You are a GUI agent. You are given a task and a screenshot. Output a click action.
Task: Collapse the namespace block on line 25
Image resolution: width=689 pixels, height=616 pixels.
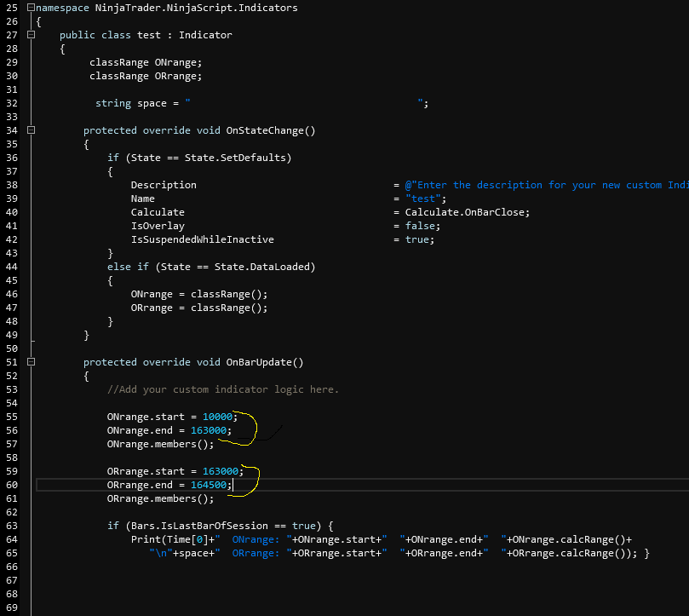point(31,8)
